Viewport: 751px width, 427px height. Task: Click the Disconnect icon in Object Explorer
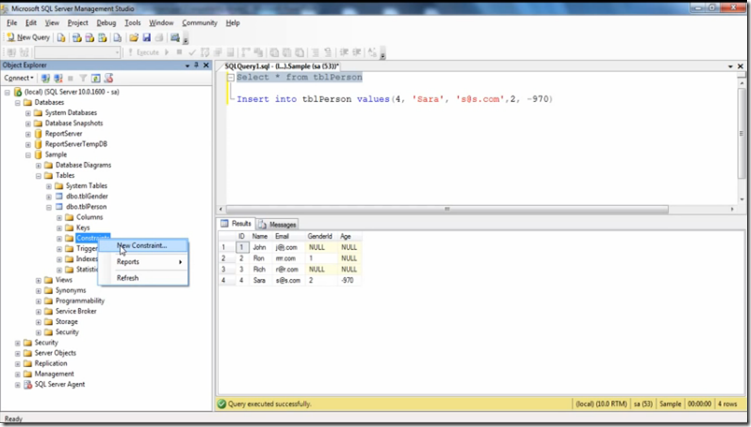(58, 78)
